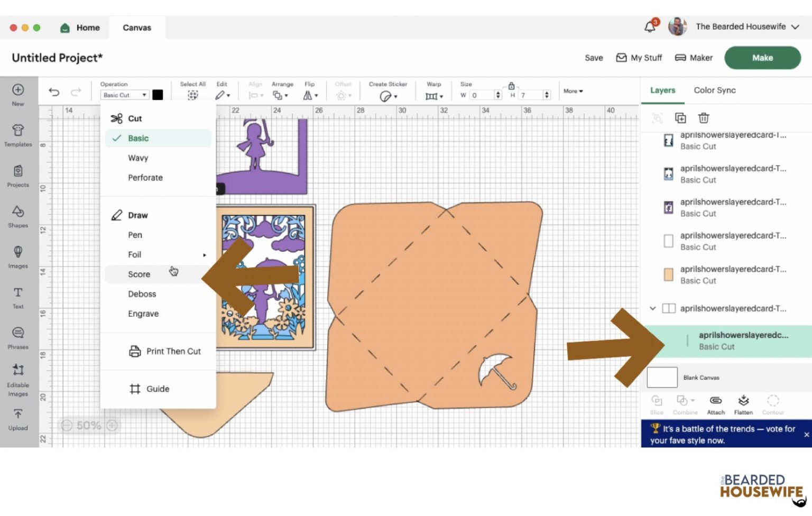Click the Blank Canvas thumbnail
812x516 pixels.
[x=662, y=377]
